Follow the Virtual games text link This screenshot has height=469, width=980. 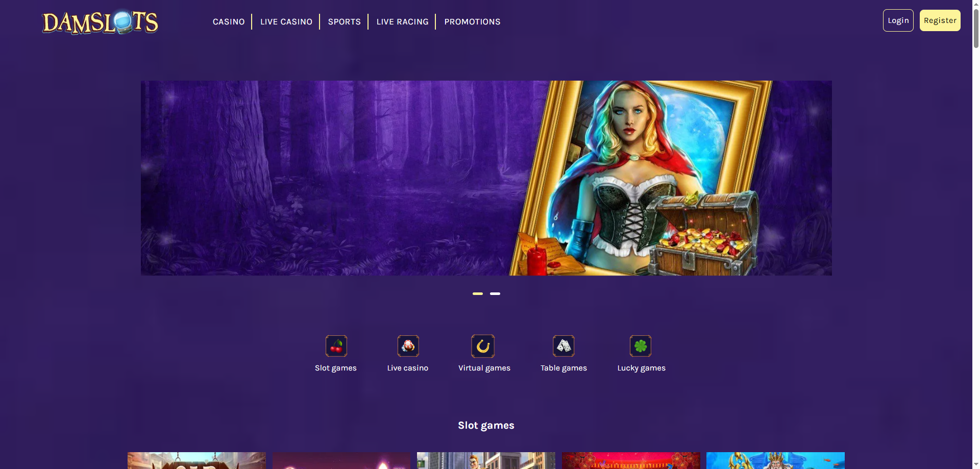[484, 368]
